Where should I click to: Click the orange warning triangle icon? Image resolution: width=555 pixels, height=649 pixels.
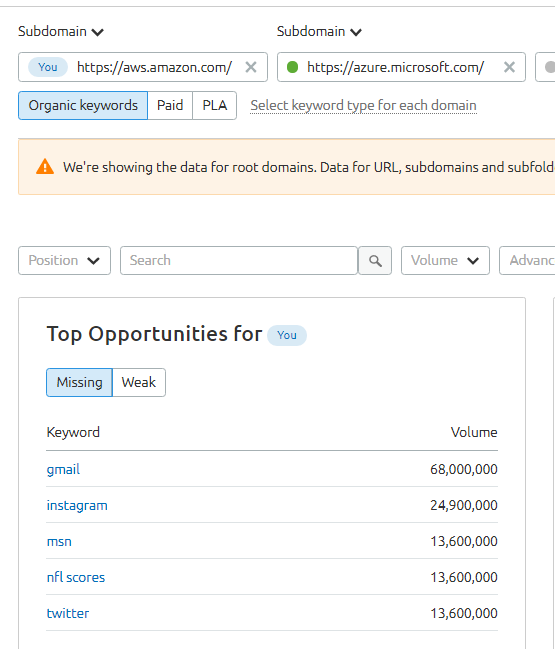45,167
